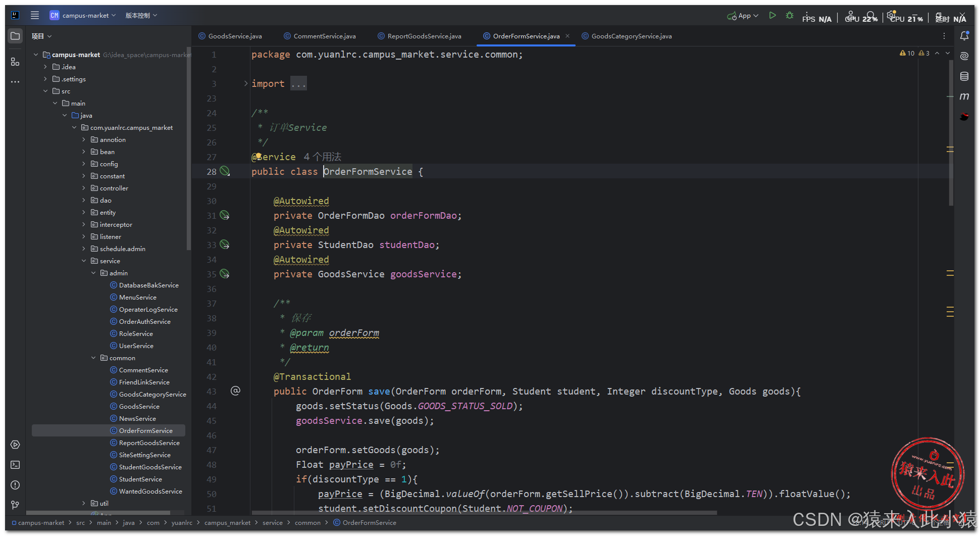The height and width of the screenshot is (536, 980).
Task: Click the project tree vertical scrollbar
Action: coord(188,149)
